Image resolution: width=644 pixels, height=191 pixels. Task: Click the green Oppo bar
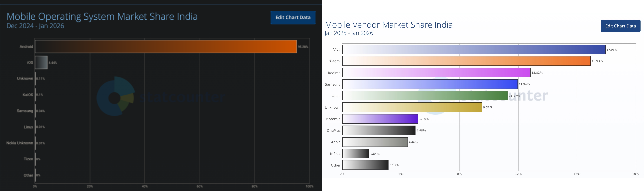[x=425, y=96]
